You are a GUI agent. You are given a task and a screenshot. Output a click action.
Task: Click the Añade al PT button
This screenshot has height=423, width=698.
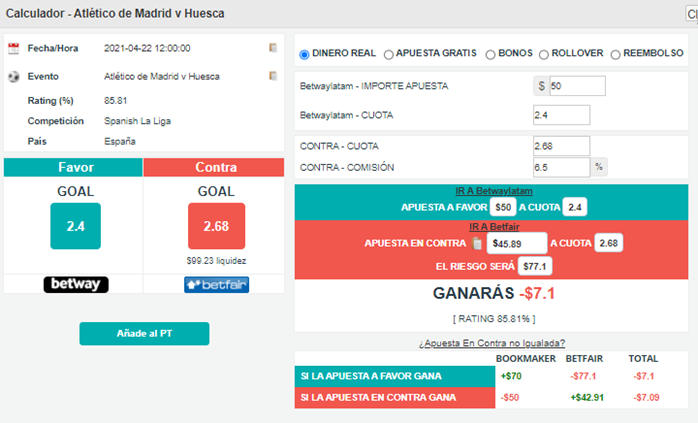(x=144, y=334)
